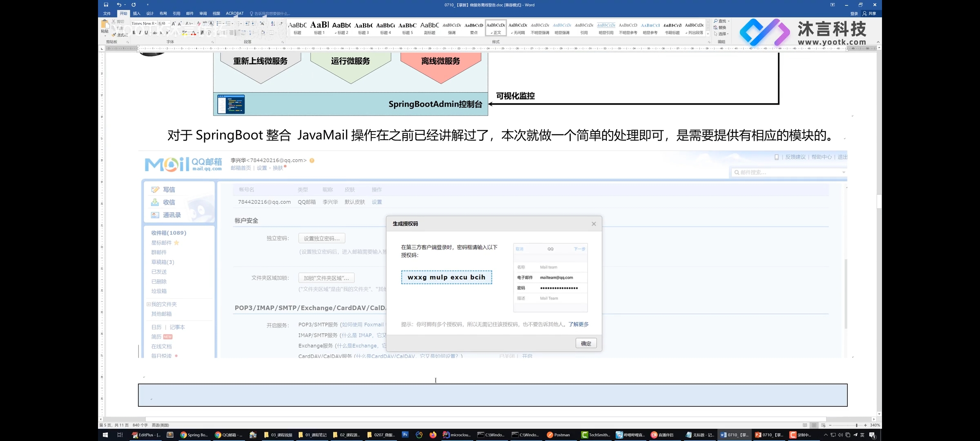Apply the 书籍标题 style
The image size is (980, 441).
[672, 28]
